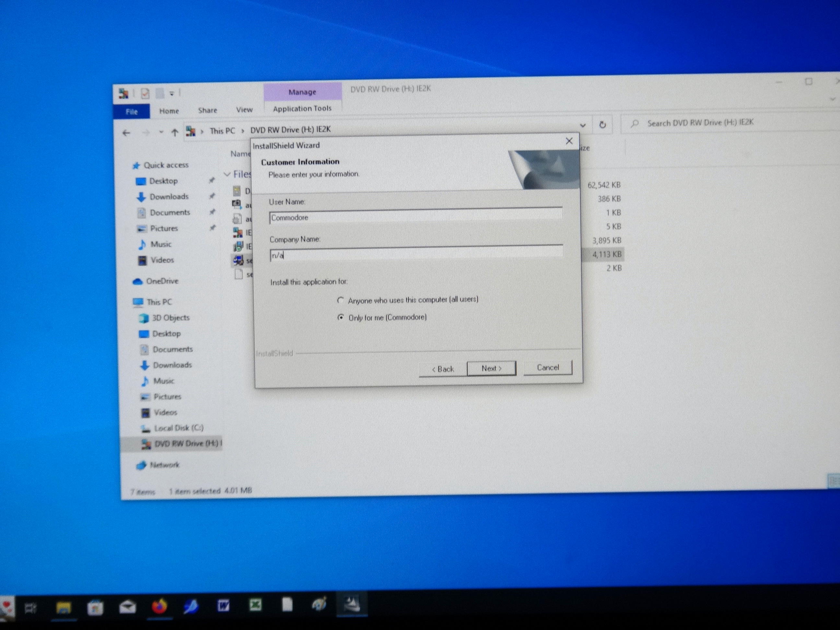
Task: Open Desktop under This PC
Action: pyautogui.click(x=166, y=334)
